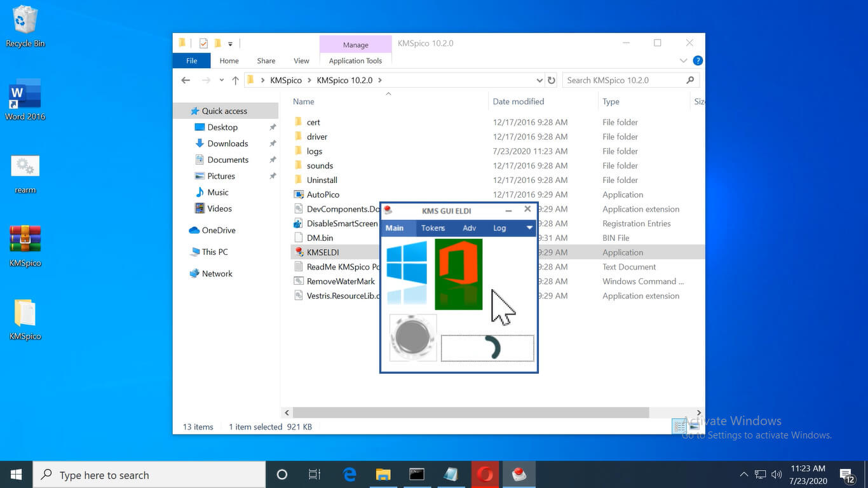
Task: Click the KMSpico WinRAR archive desktop icon
Action: [25, 246]
